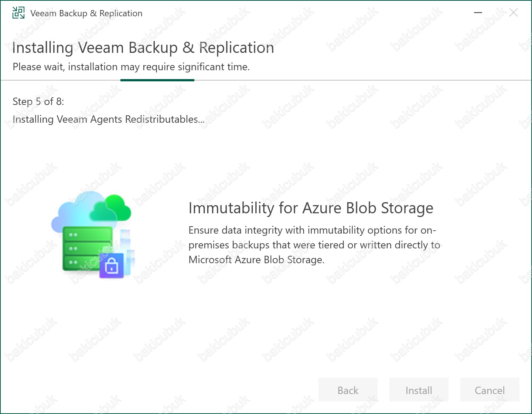This screenshot has width=532, height=414.
Task: Click the Veeam logo icon in title bar
Action: click(x=18, y=13)
